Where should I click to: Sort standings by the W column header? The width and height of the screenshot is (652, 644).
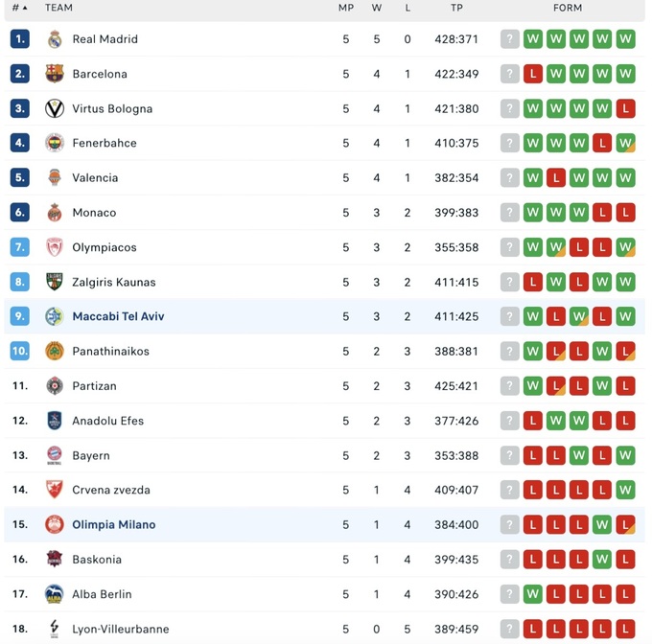click(x=377, y=8)
